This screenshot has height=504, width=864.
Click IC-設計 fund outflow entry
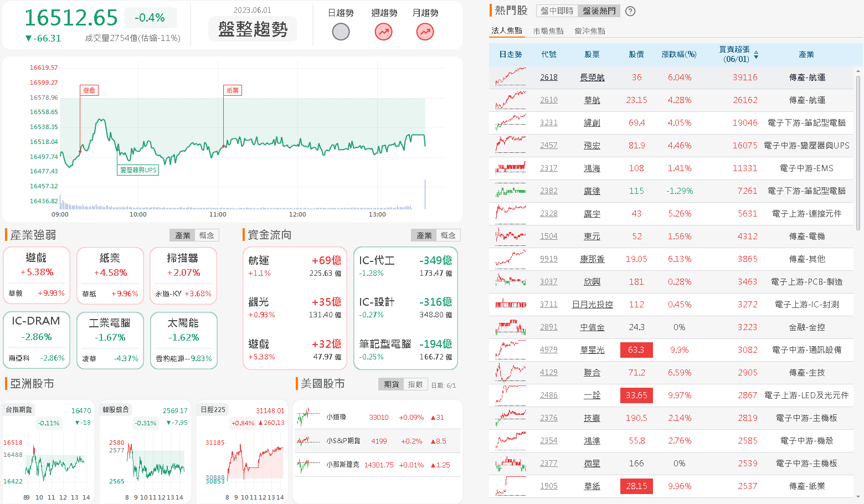pyautogui.click(x=405, y=308)
